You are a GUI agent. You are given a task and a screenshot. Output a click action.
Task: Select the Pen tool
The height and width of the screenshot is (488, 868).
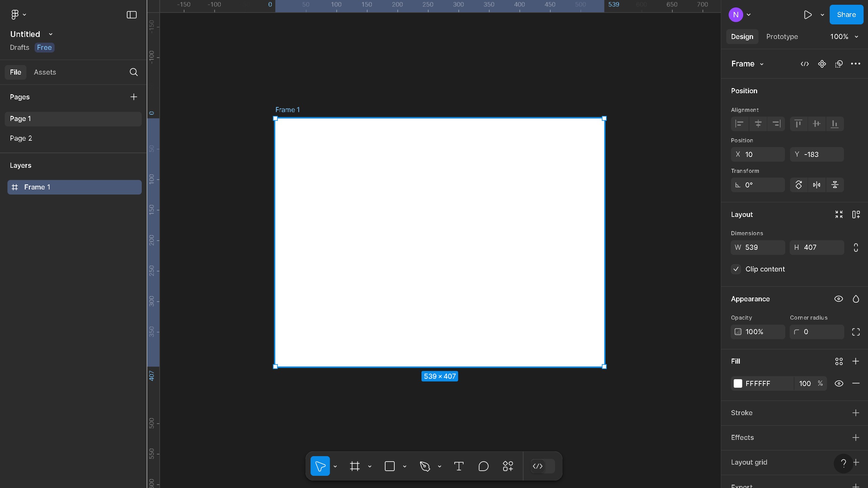425,466
